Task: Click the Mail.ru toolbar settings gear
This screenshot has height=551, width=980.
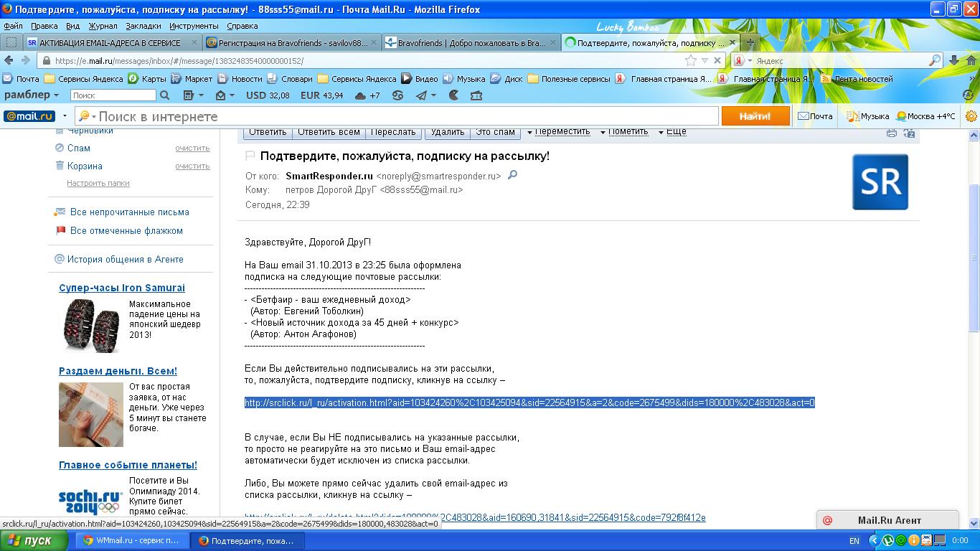Action: point(971,116)
